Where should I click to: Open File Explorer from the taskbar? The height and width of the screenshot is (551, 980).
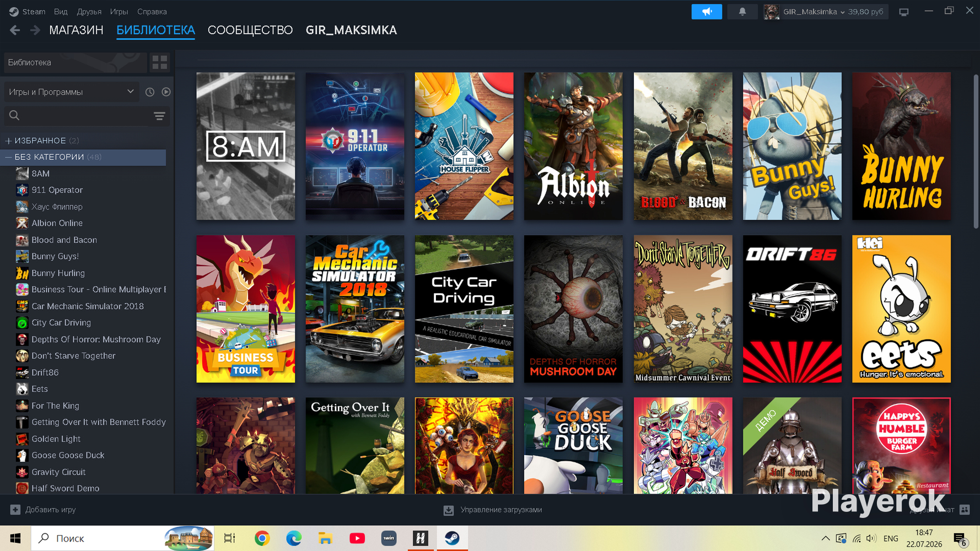pos(325,538)
